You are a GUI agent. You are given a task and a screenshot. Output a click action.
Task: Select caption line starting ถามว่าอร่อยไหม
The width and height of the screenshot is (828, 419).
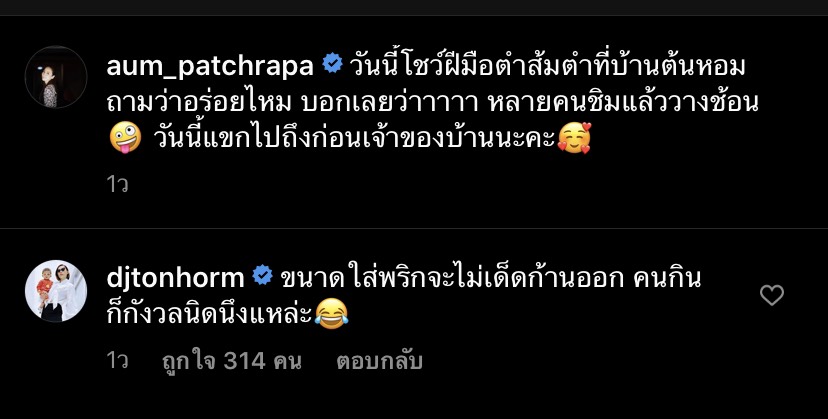coord(432,102)
